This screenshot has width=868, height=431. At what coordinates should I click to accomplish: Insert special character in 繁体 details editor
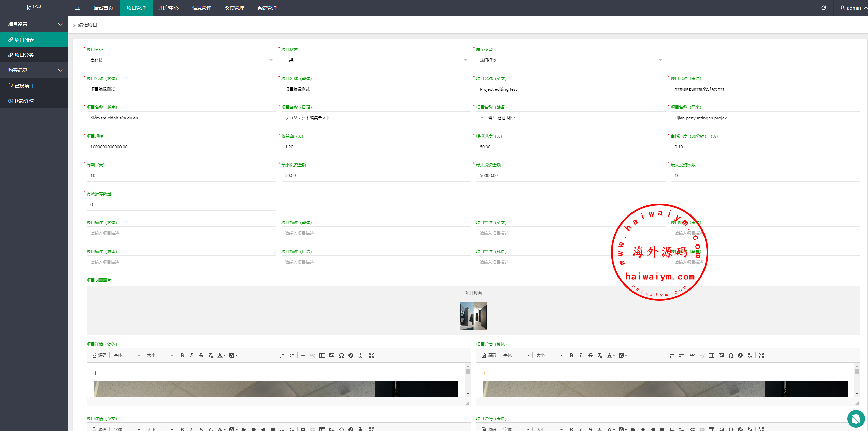point(730,355)
